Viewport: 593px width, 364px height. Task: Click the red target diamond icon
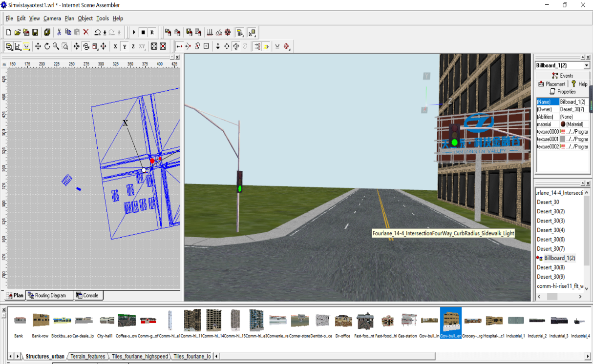click(x=287, y=46)
